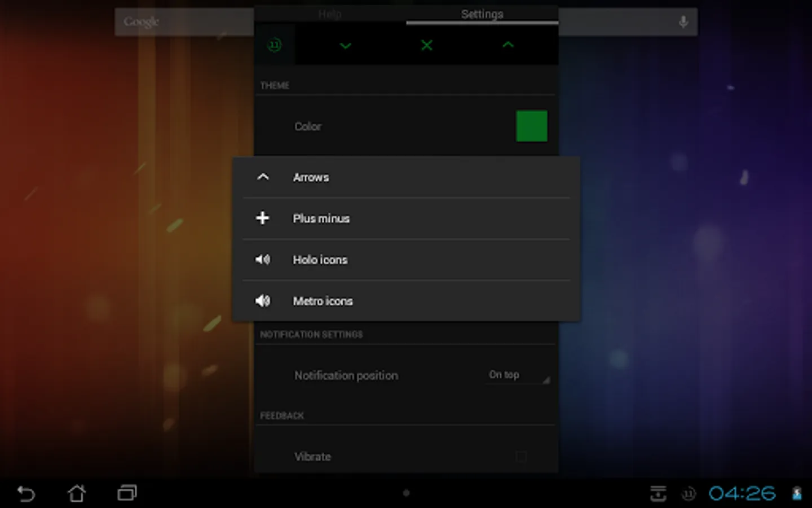812x508 pixels.
Task: Tap the battery status icon
Action: click(797, 493)
